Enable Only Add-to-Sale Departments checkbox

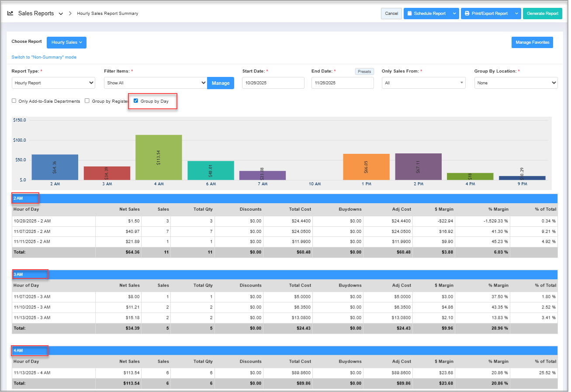pyautogui.click(x=14, y=101)
